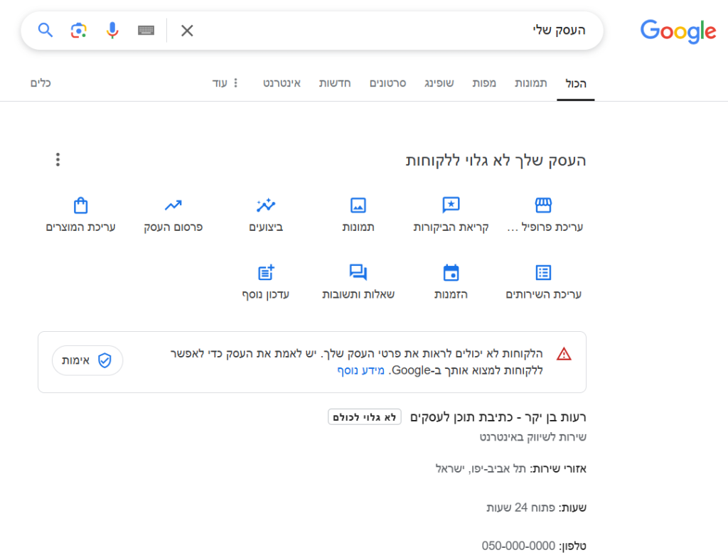Click the Advertise business (פרסום העסק) icon
Image resolution: width=728 pixels, height=560 pixels.
coord(173,206)
